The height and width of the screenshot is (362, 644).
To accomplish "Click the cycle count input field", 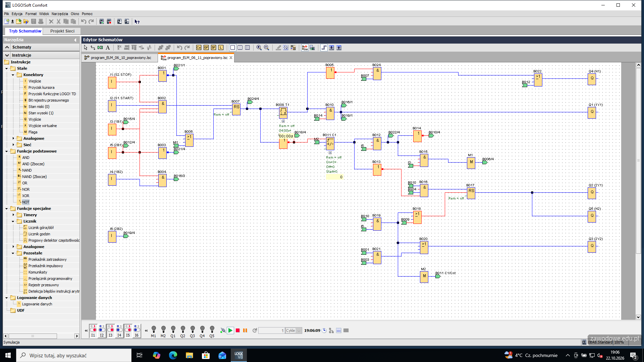I will pyautogui.click(x=272, y=330).
